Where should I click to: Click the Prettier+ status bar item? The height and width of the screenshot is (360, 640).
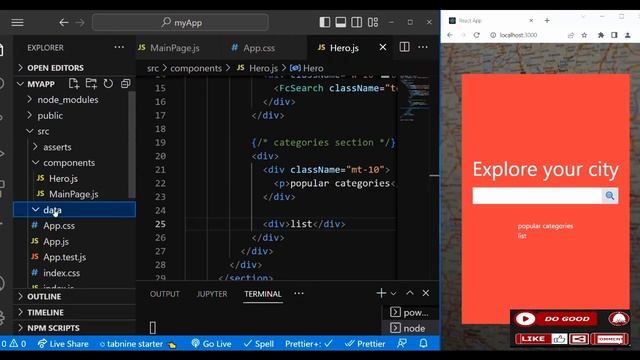309,344
